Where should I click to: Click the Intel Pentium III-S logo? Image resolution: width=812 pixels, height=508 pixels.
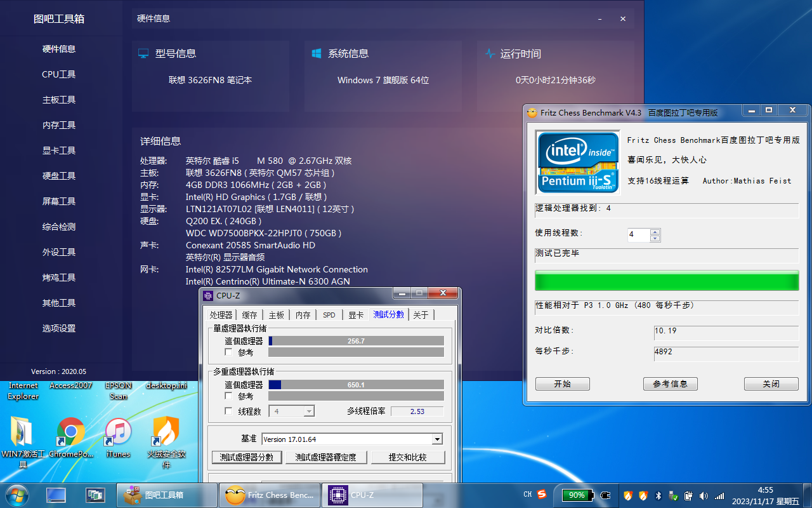[x=577, y=163]
